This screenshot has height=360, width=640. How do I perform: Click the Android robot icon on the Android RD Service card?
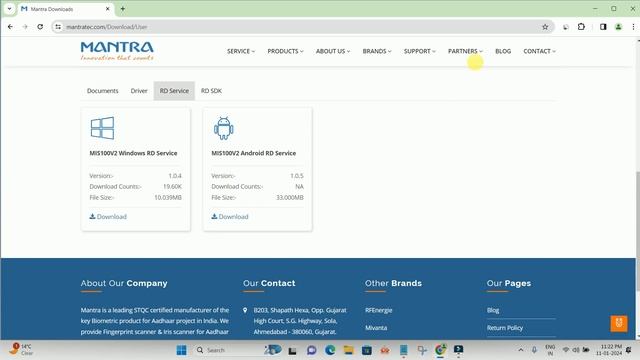224,128
